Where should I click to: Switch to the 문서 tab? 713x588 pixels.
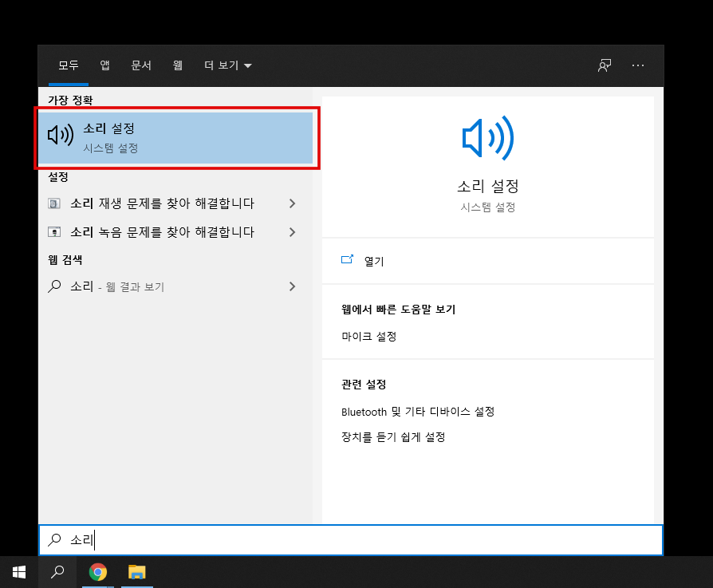pos(140,65)
